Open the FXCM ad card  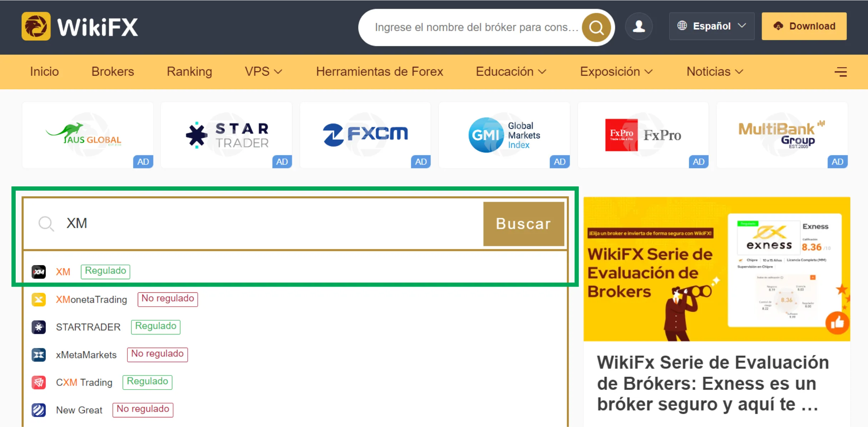(x=365, y=135)
